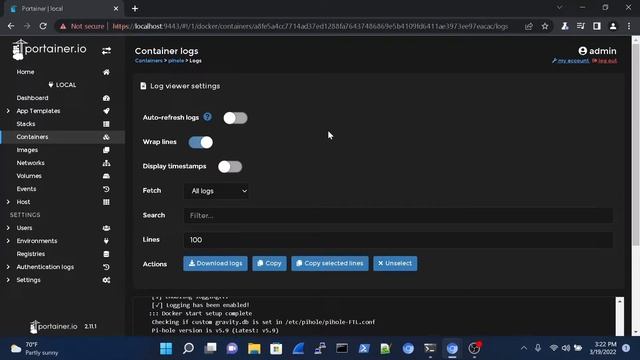Expand the Authentication logs sidebar chevron

[8, 267]
